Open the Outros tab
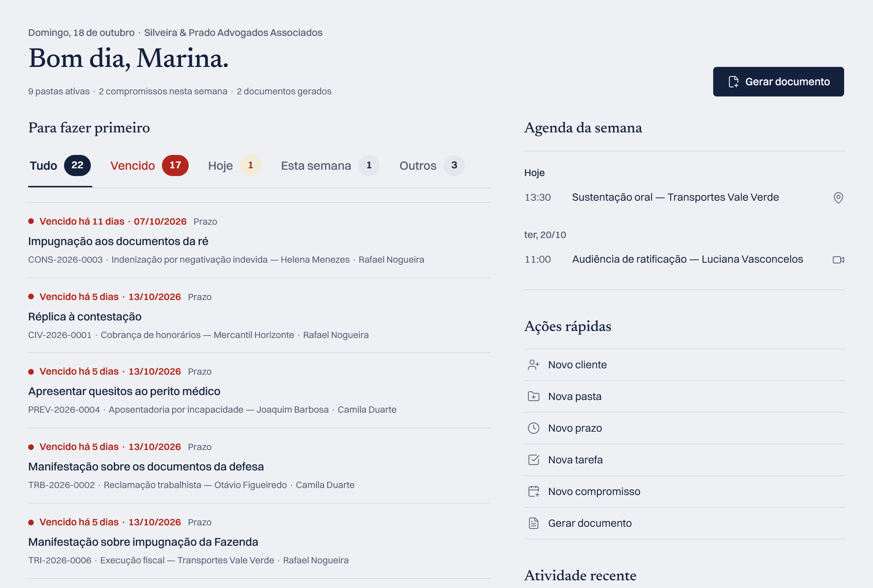 tap(432, 166)
